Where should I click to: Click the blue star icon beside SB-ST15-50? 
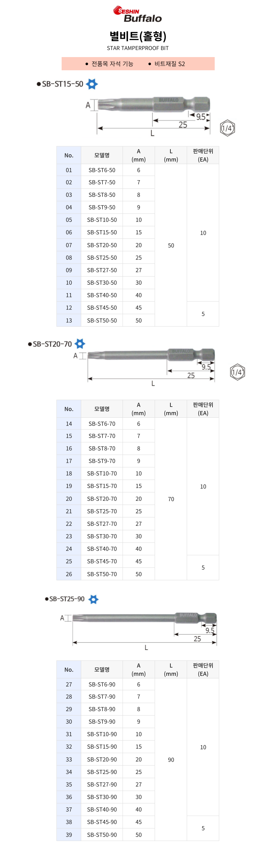[x=92, y=84]
